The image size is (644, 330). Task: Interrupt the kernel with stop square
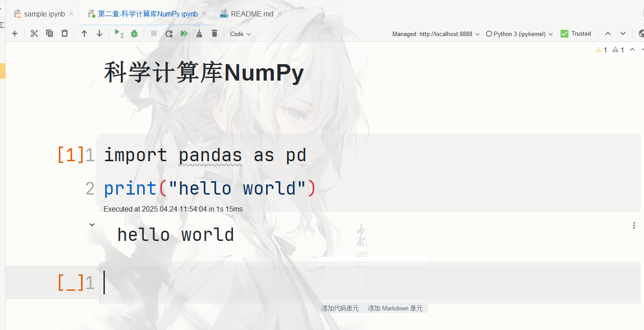pos(154,33)
